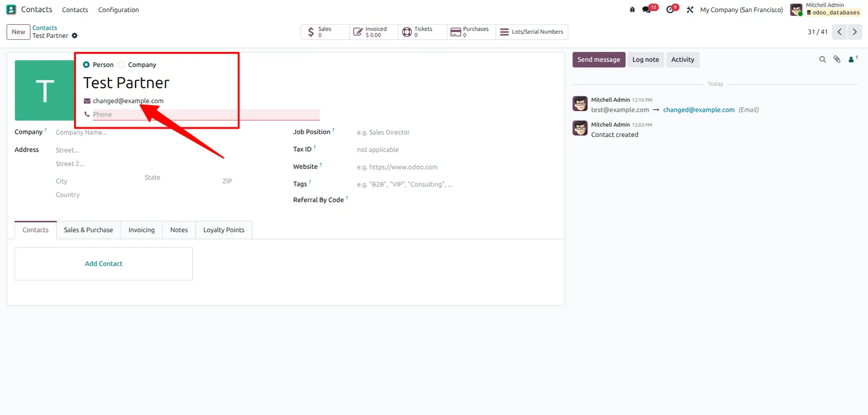The height and width of the screenshot is (415, 868).
Task: Switch to the Loyalty Points tab
Action: 224,230
